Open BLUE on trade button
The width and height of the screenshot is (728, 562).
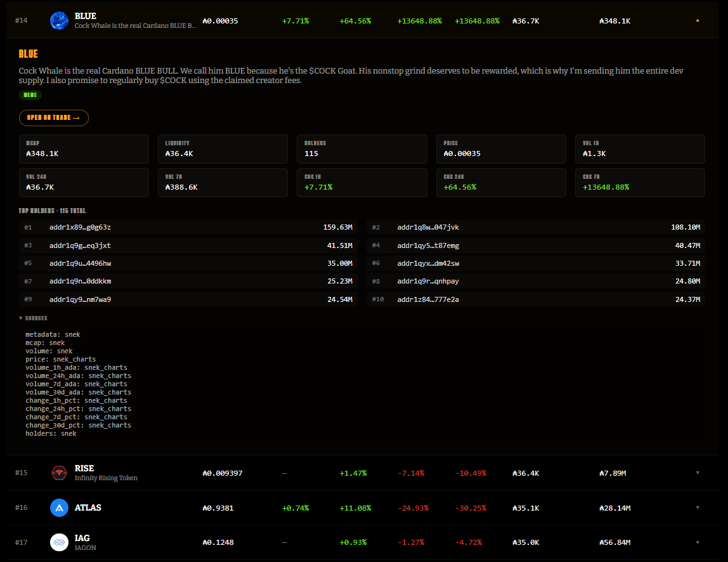click(x=54, y=118)
